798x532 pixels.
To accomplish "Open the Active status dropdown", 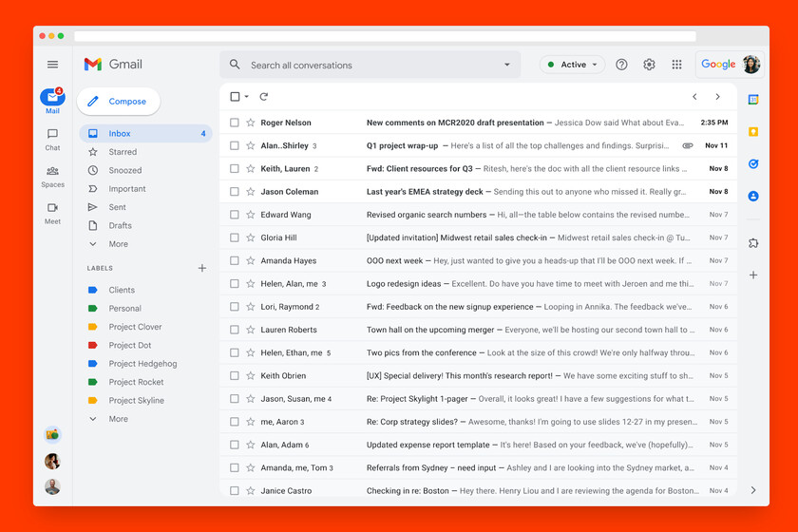I will click(573, 65).
